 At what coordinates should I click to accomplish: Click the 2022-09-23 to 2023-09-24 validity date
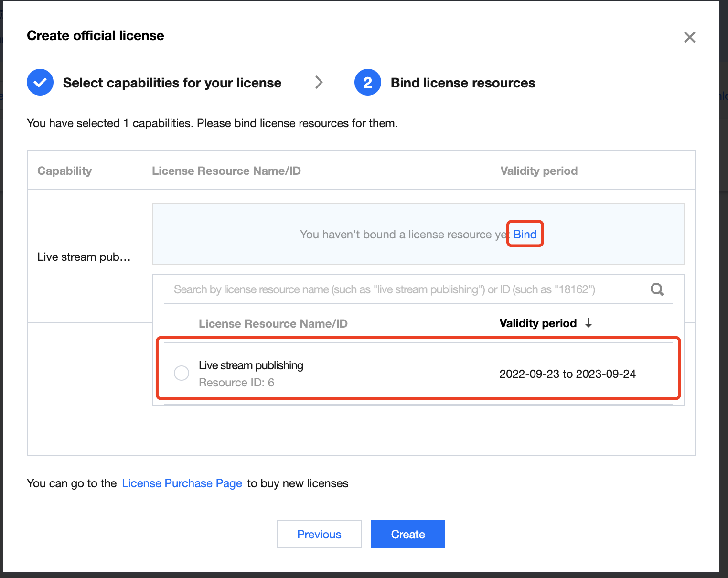[567, 374]
